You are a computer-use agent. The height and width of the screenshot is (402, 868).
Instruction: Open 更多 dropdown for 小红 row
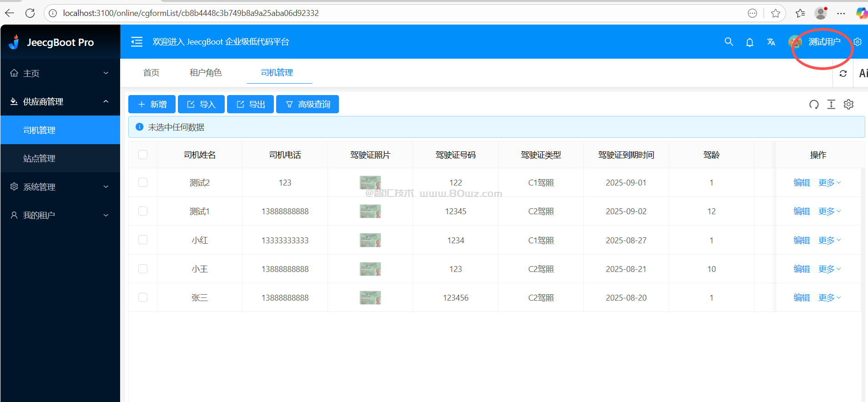[830, 240]
